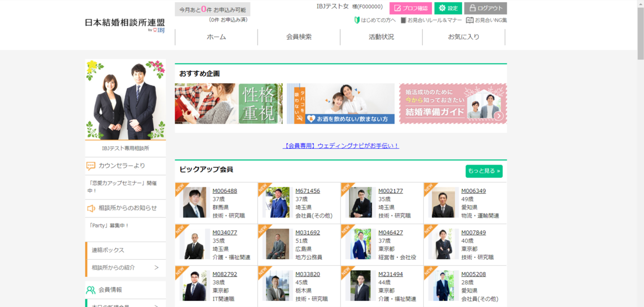Click the green beginner mark icon
The width and height of the screenshot is (644, 307).
pos(357,21)
